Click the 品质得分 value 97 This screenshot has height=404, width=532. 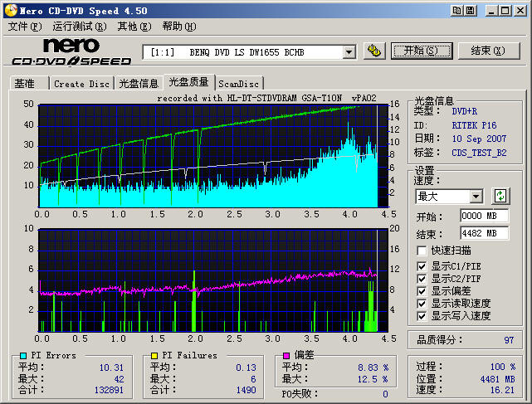[509, 340]
